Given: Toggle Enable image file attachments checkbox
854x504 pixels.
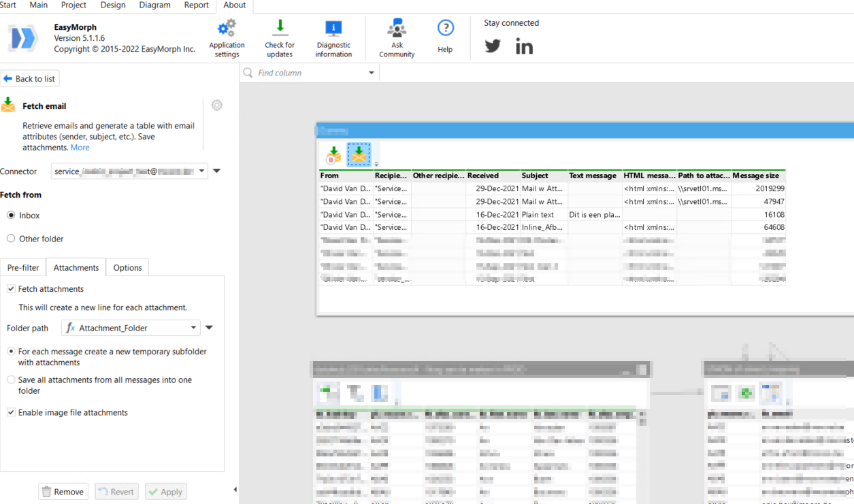Looking at the screenshot, I should (11, 413).
